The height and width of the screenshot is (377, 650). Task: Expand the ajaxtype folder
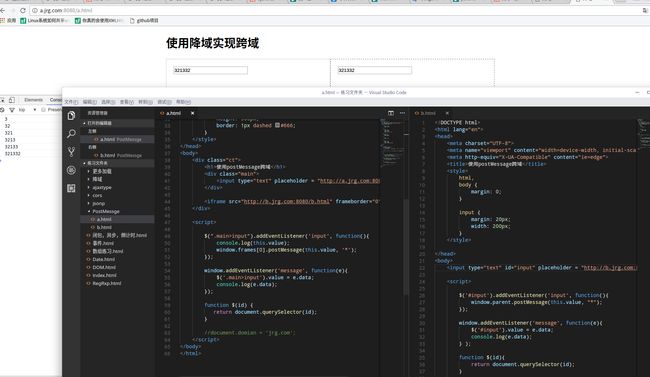pos(102,187)
